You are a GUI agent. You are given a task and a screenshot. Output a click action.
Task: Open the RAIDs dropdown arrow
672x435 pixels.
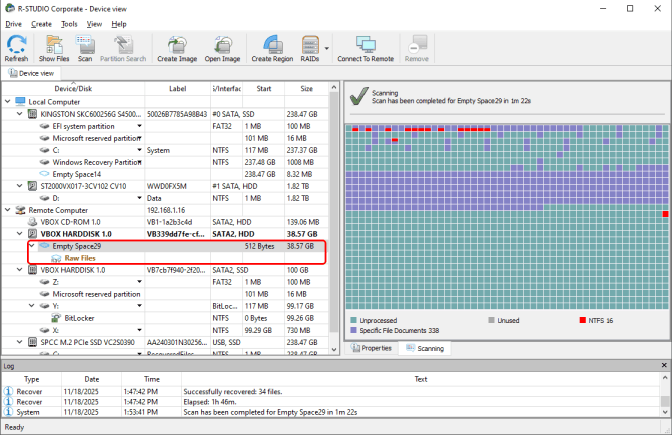(x=326, y=48)
